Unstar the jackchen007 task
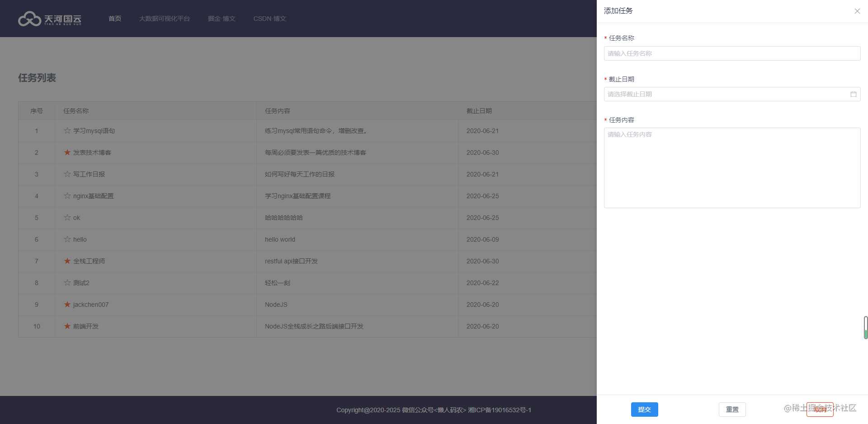868x424 pixels. (67, 304)
